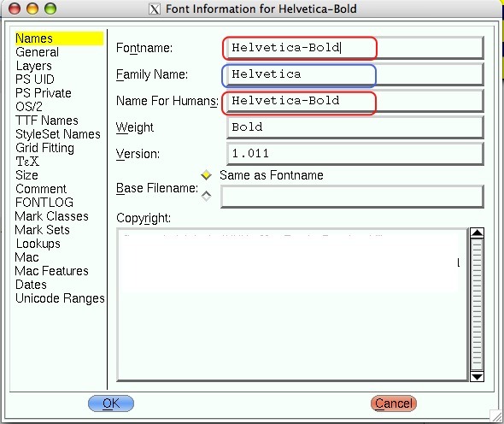
Task: Select the Mac category
Action: (26, 257)
